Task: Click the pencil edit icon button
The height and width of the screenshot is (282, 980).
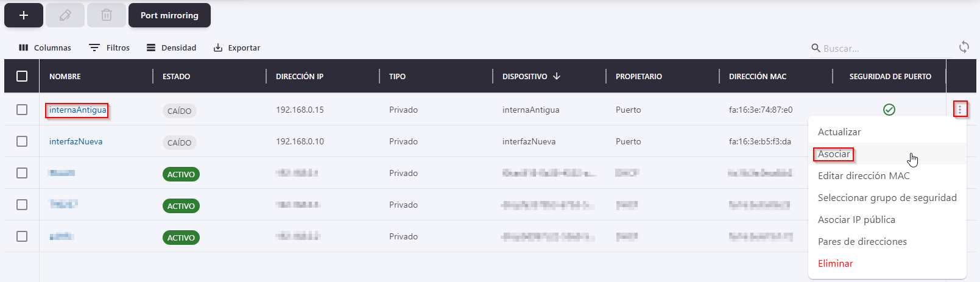Action: point(65,15)
